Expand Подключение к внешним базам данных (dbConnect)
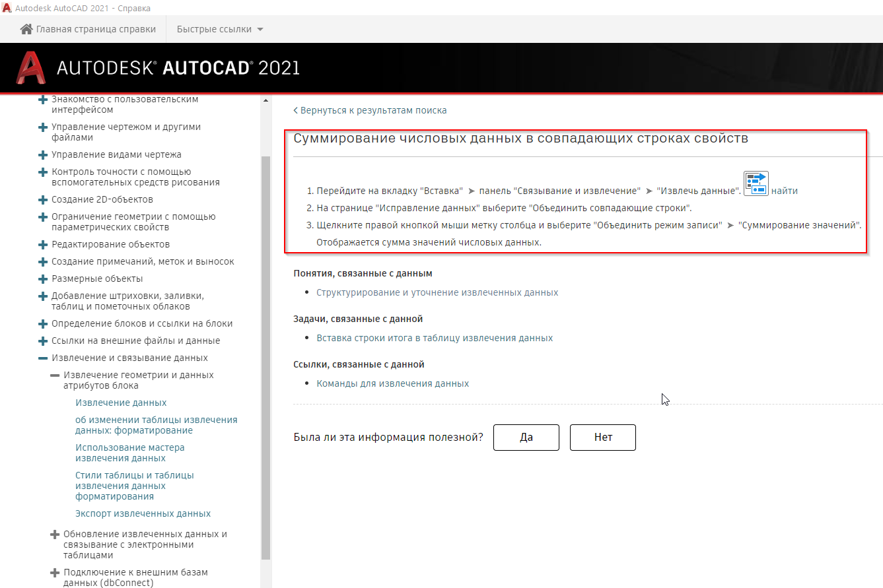Screen dimensions: 883x588 (55, 573)
